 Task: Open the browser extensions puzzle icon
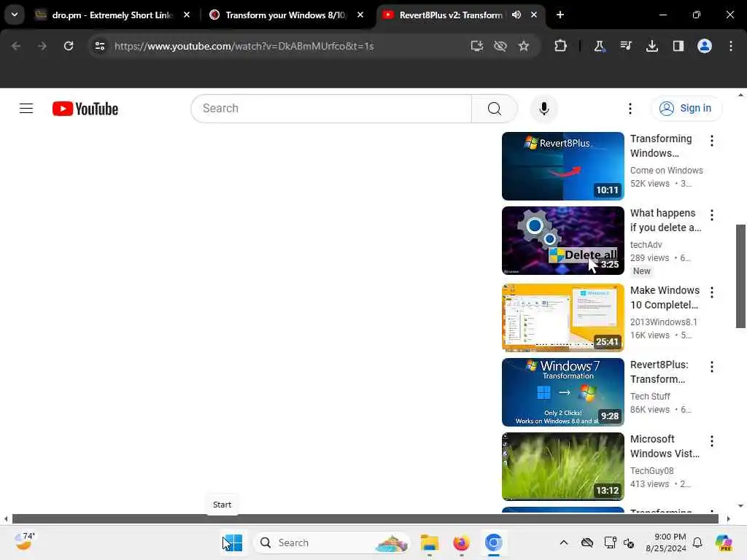point(561,46)
